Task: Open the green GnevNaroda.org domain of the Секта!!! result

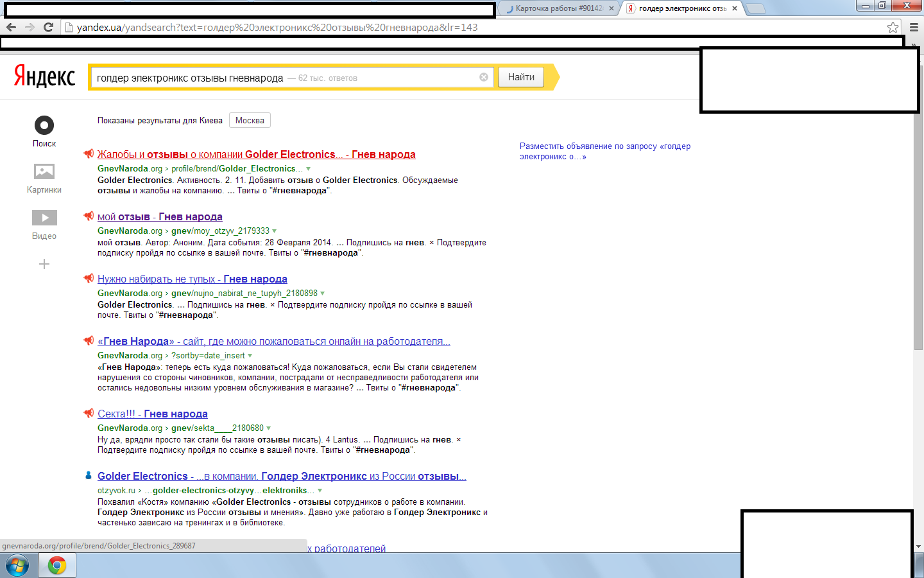Action: point(130,428)
